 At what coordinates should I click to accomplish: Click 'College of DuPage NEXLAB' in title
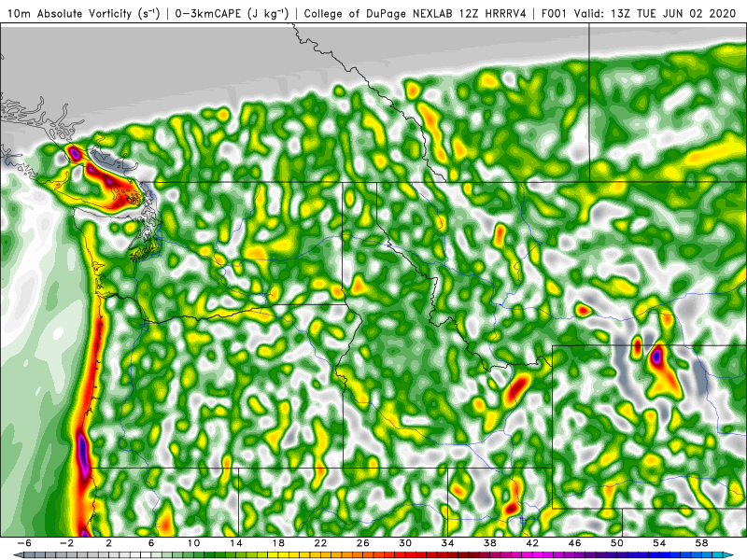pos(379,13)
